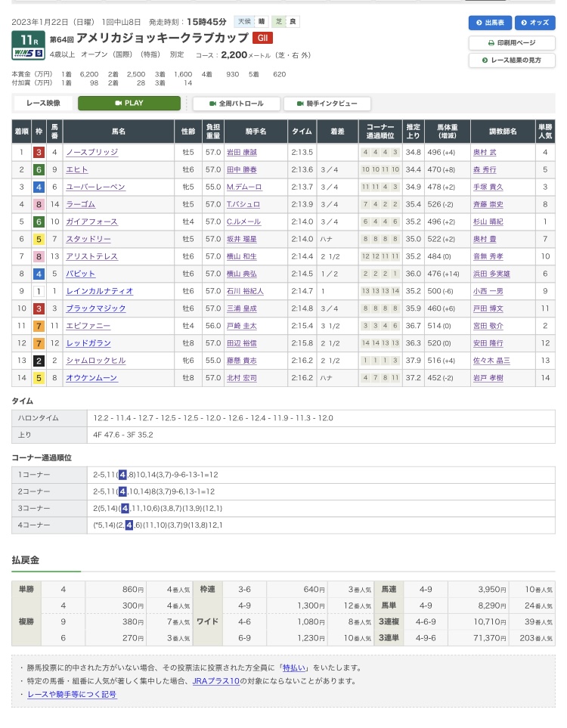Click the winning time 2:13.5 cell
The width and height of the screenshot is (567, 728).
click(302, 152)
